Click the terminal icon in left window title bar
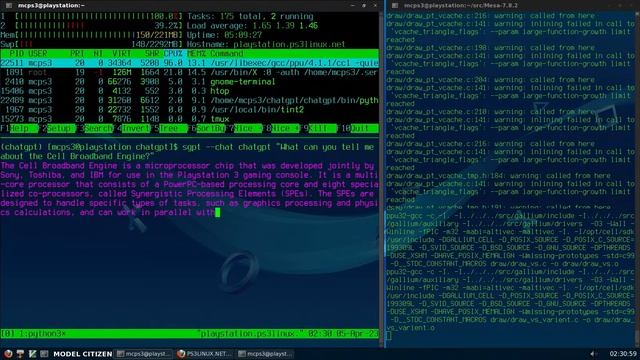 pyautogui.click(x=9, y=6)
